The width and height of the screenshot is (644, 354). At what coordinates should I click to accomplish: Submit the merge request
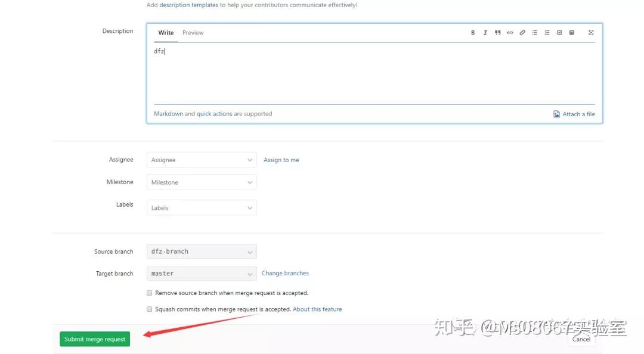point(94,339)
